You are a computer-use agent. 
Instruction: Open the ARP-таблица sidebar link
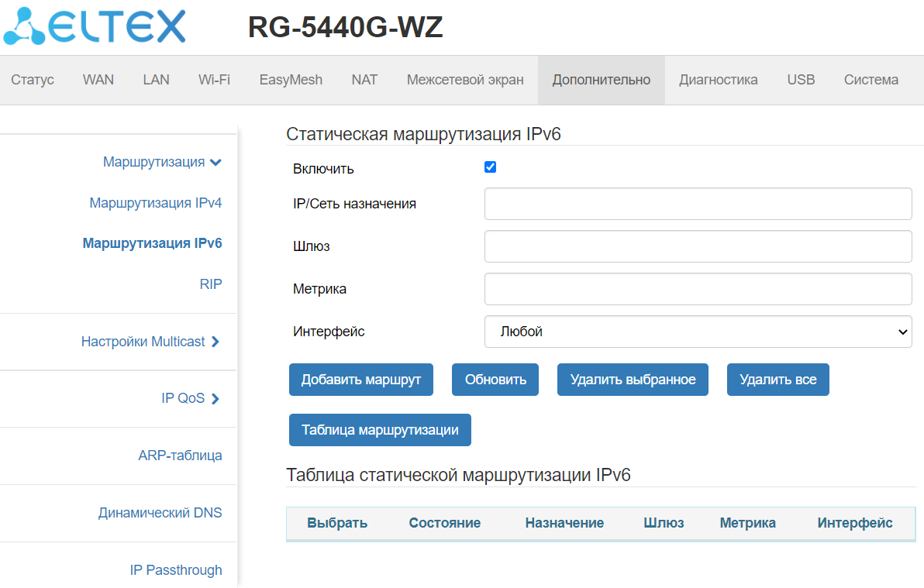pyautogui.click(x=181, y=456)
